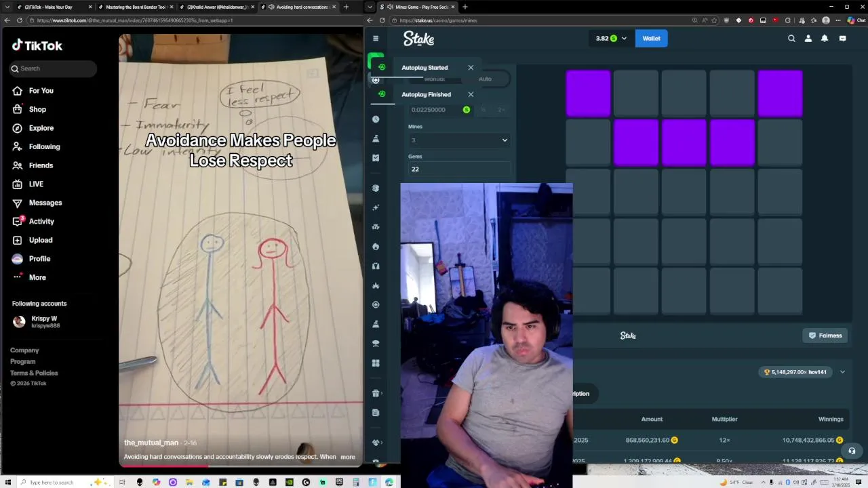The image size is (868, 488).
Task: Click the 10,748,432,866.05 winnings cell
Action: (x=812, y=441)
